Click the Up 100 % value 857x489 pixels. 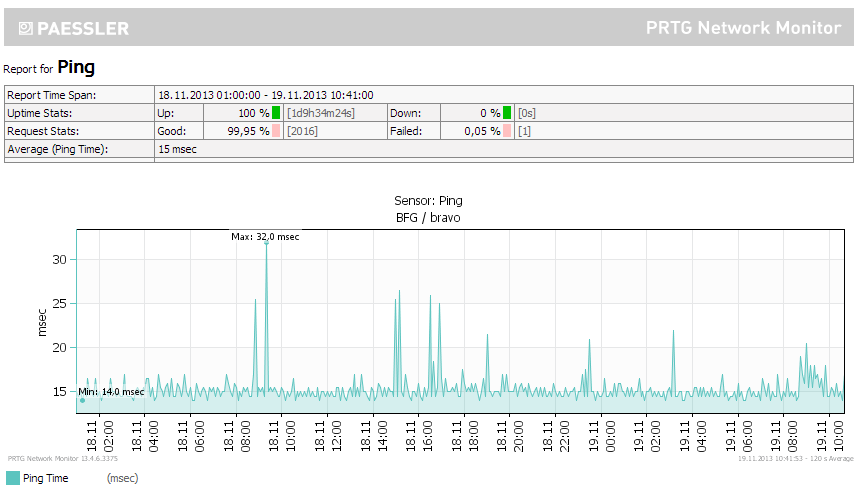[254, 113]
